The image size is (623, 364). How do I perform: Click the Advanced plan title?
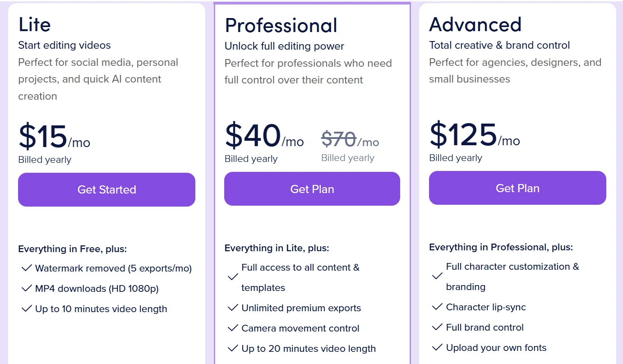tap(475, 25)
